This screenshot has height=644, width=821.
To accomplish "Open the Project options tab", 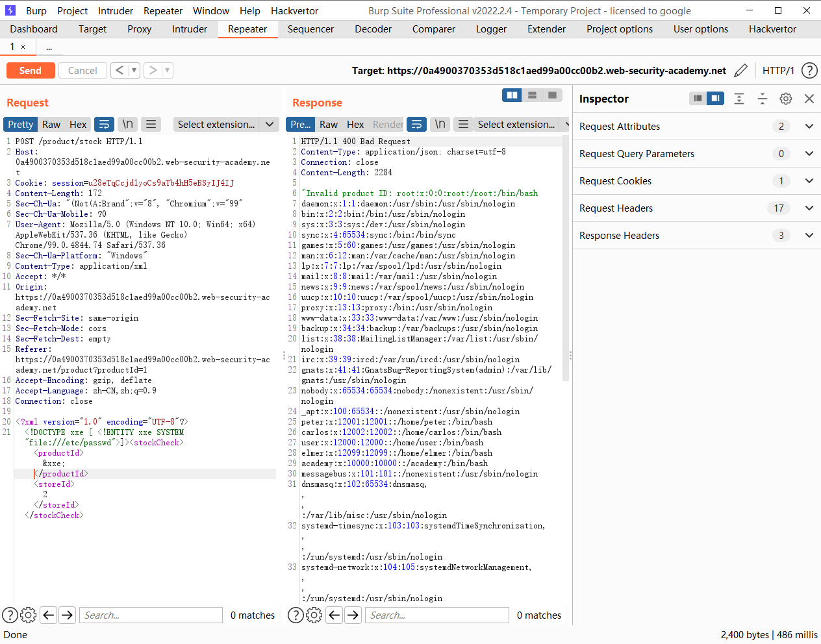I will tap(620, 29).
